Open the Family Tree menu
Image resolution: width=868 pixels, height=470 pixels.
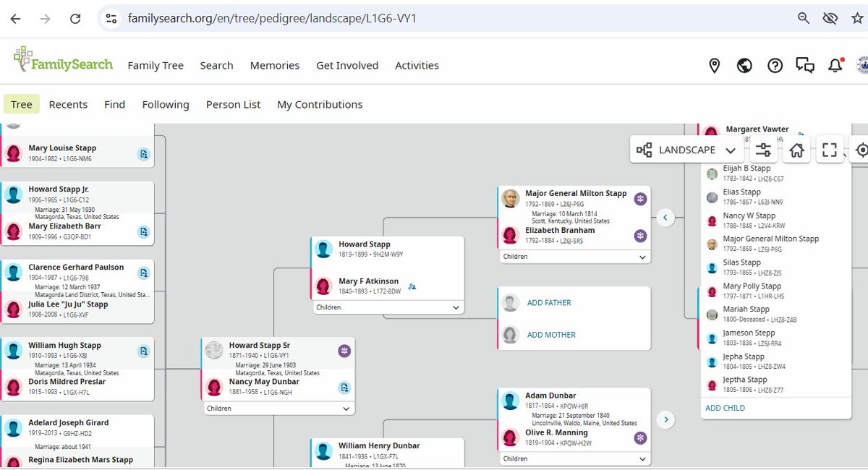click(156, 65)
